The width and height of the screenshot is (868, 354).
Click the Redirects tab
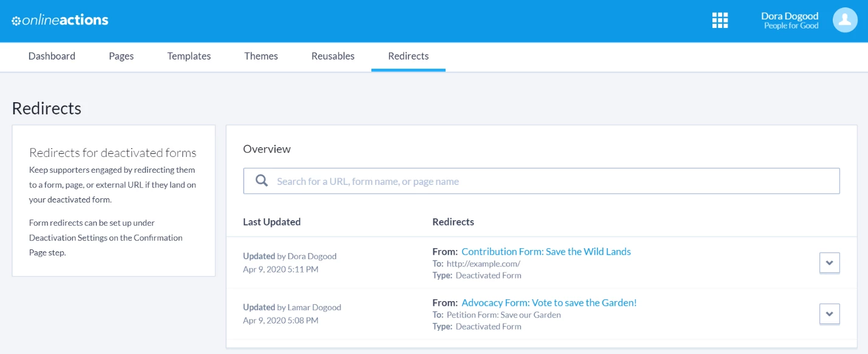(408, 56)
